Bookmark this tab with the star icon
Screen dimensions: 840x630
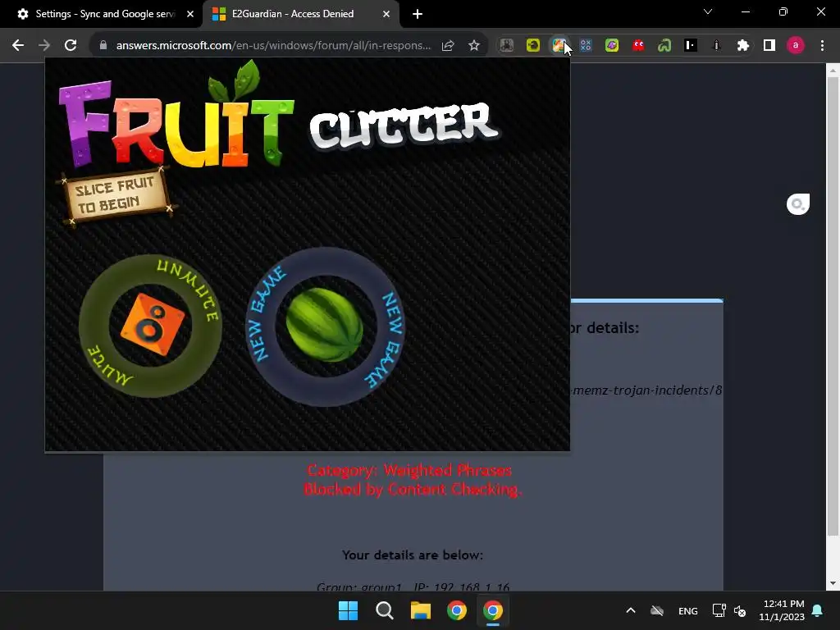point(473,46)
